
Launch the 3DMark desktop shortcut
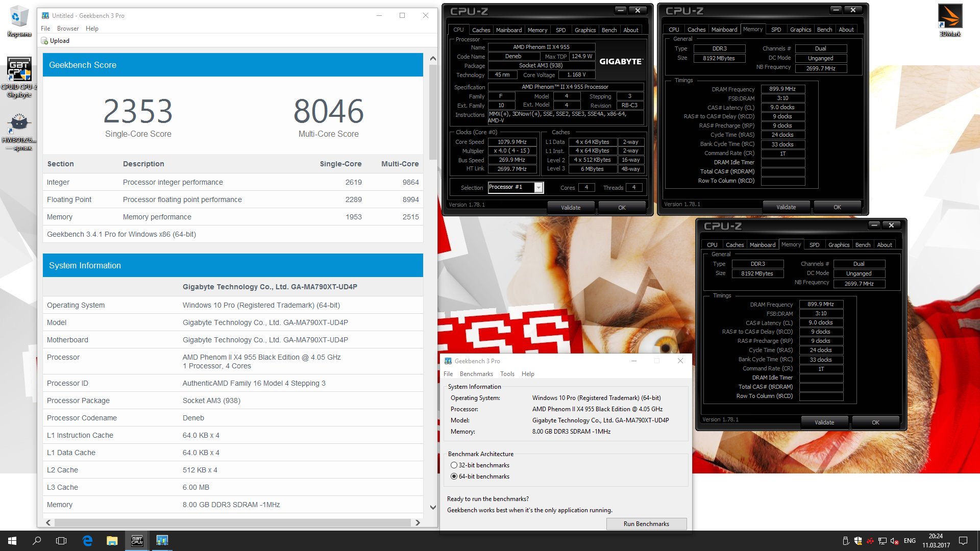click(x=950, y=20)
